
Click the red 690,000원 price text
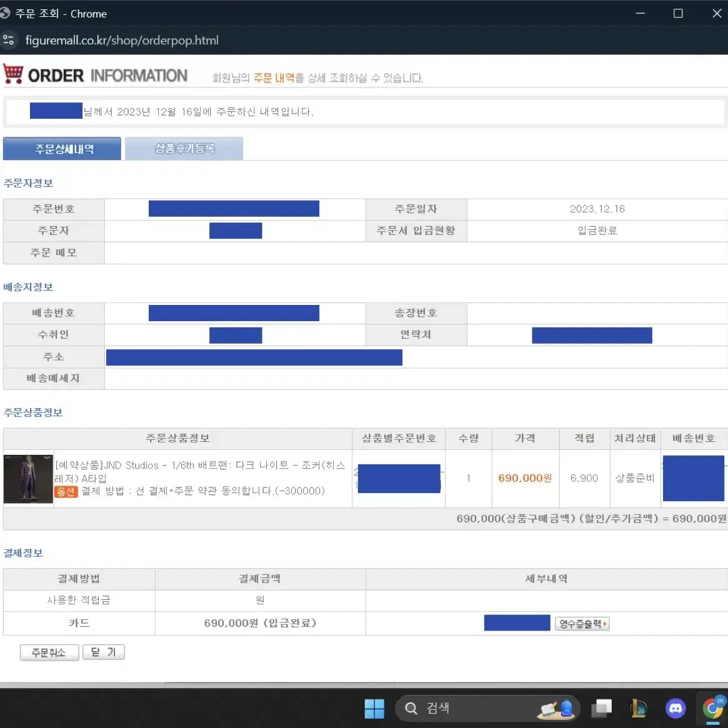pos(525,478)
